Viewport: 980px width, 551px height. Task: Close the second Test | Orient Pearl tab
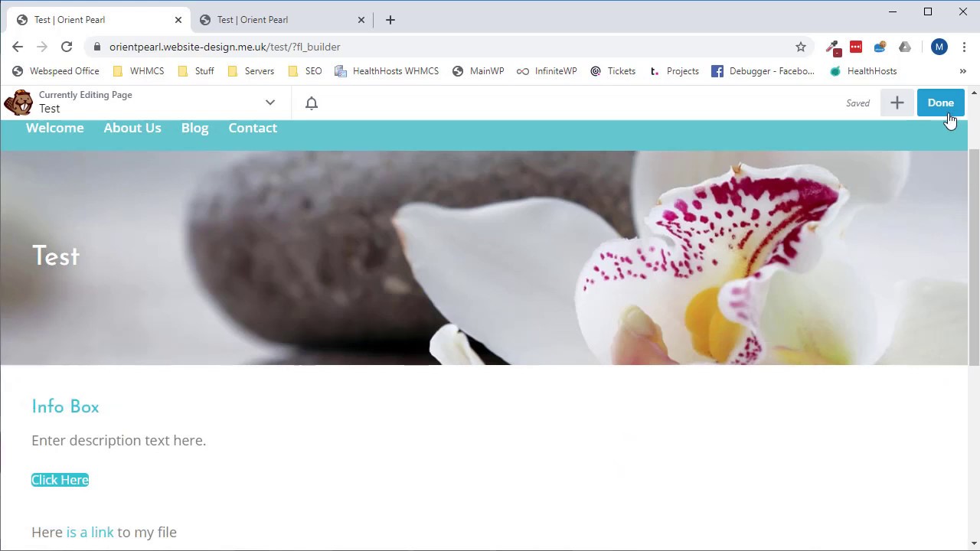pyautogui.click(x=361, y=20)
